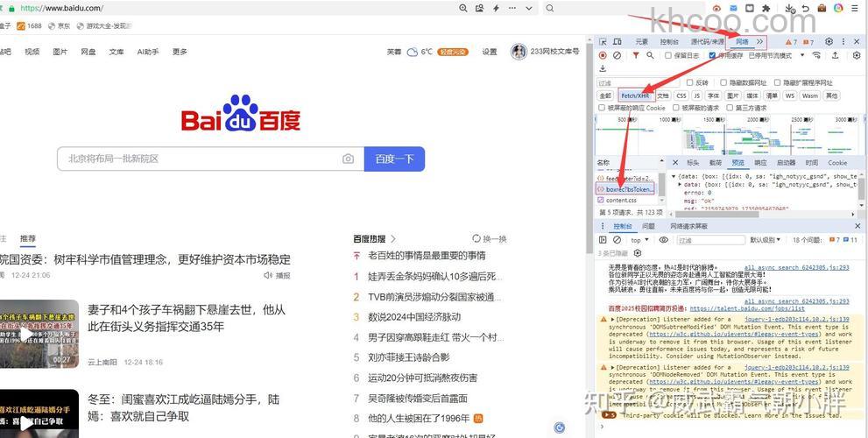Image resolution: width=868 pixels, height=438 pixels.
Task: Toggle the device toolbar icon in DevTools
Action: [617, 41]
